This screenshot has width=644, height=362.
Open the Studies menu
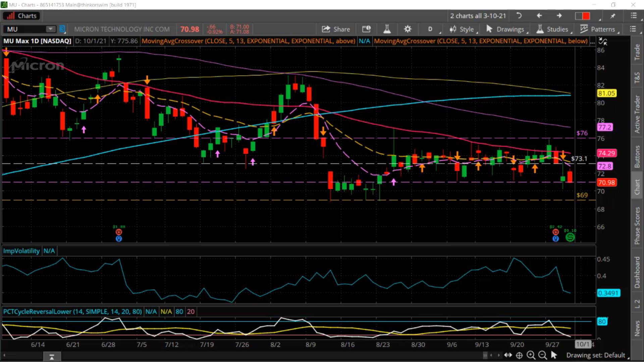[x=553, y=29]
